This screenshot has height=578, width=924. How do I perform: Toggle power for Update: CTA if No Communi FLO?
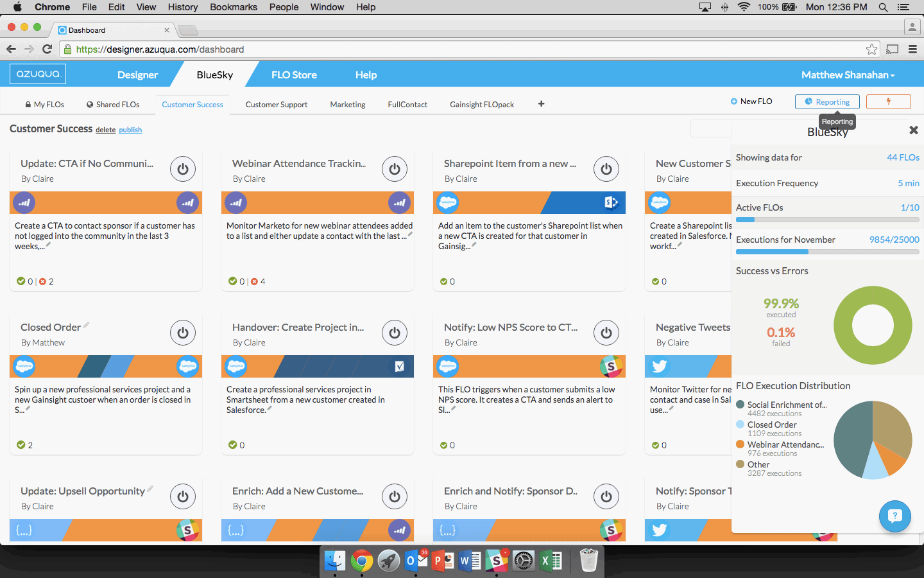(183, 169)
